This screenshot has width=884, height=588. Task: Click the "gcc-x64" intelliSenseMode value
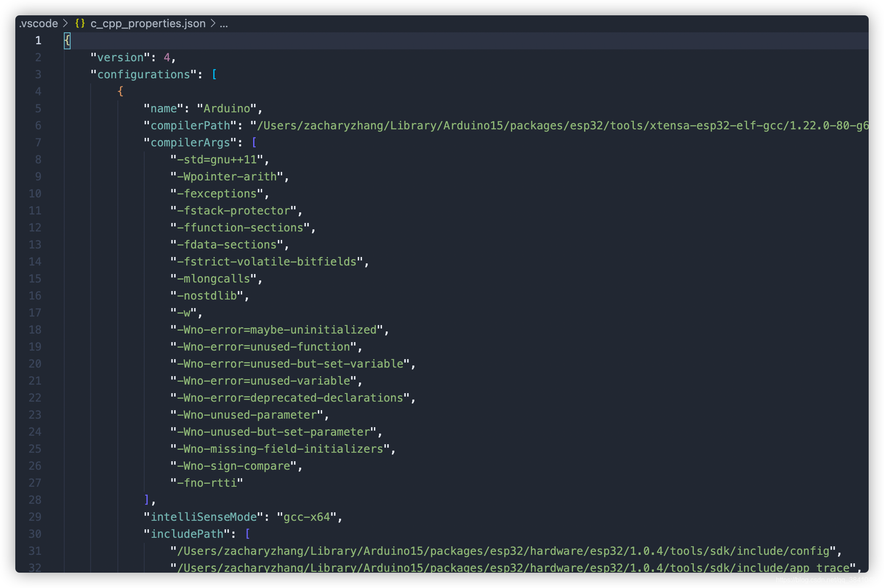pos(306,517)
